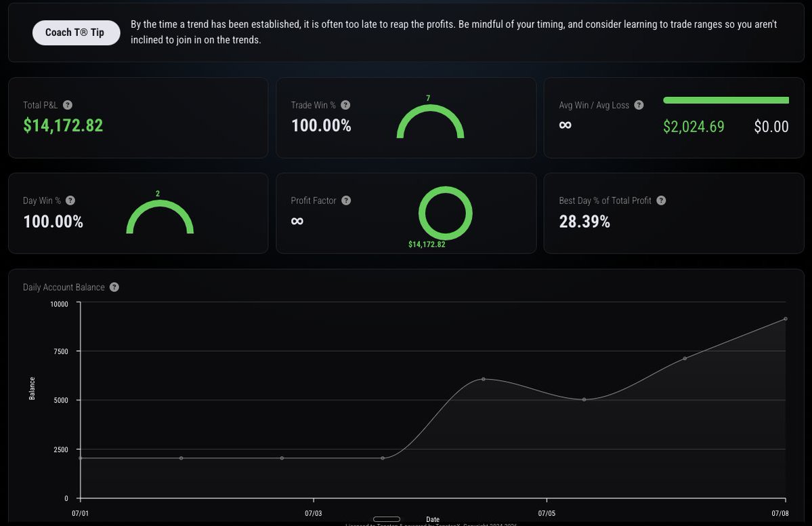
Task: Open help icon next to Avg Win / Avg Loss
Action: pyautogui.click(x=639, y=105)
